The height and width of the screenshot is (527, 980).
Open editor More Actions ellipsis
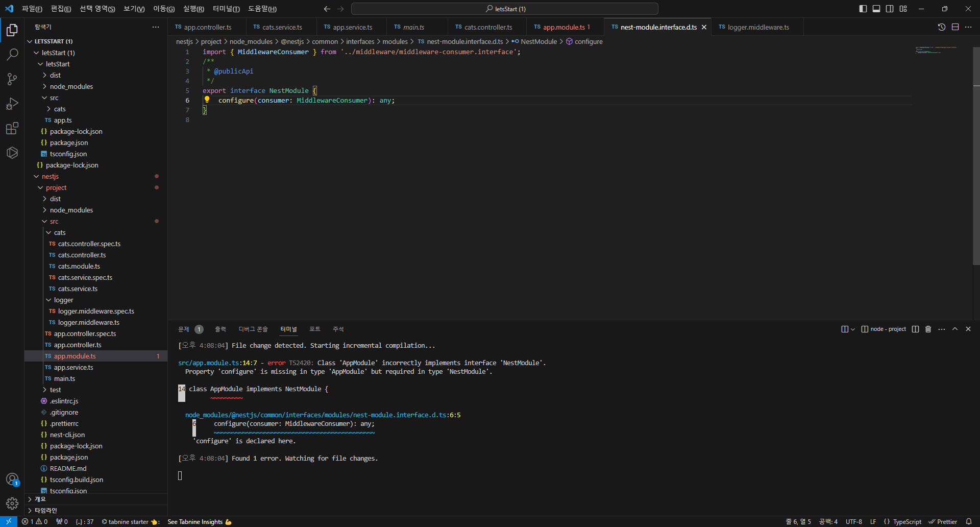[x=968, y=27]
